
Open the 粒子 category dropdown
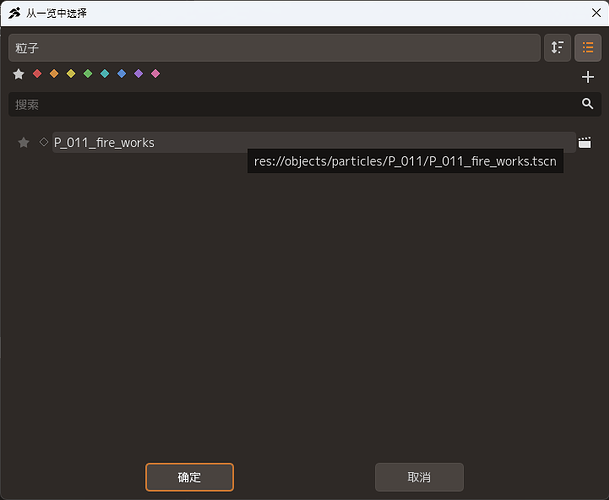[274, 48]
